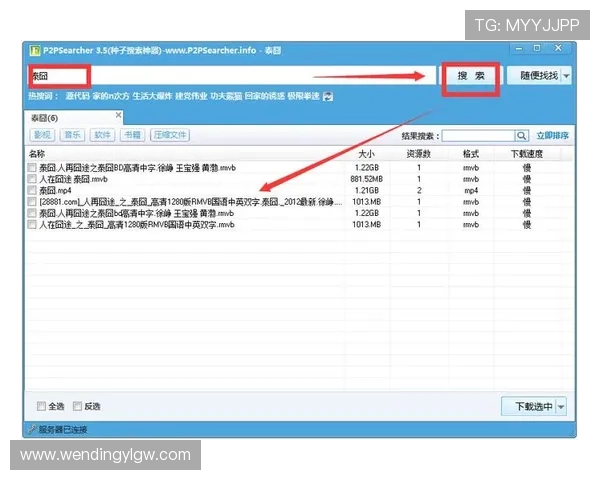600x480 pixels.
Task: Select the first result 泰囧.人再囧途之泰囧BD checkbox
Action: [x=32, y=167]
